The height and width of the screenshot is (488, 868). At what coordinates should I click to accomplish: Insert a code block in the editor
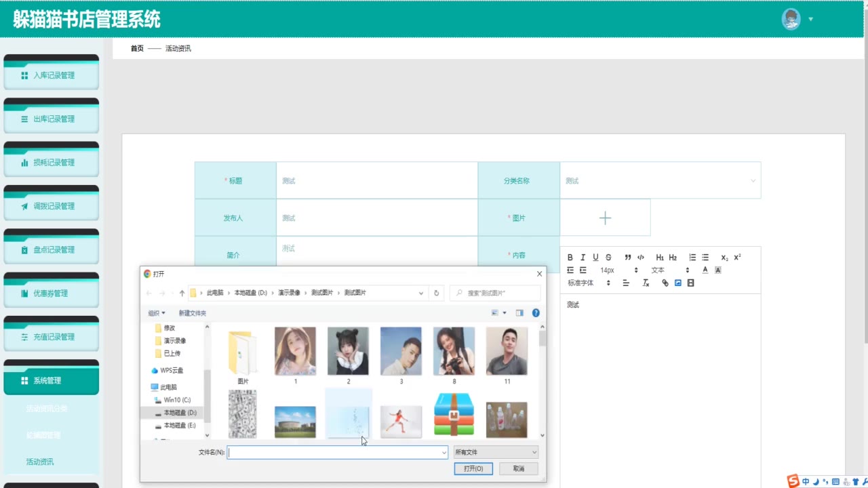(641, 258)
